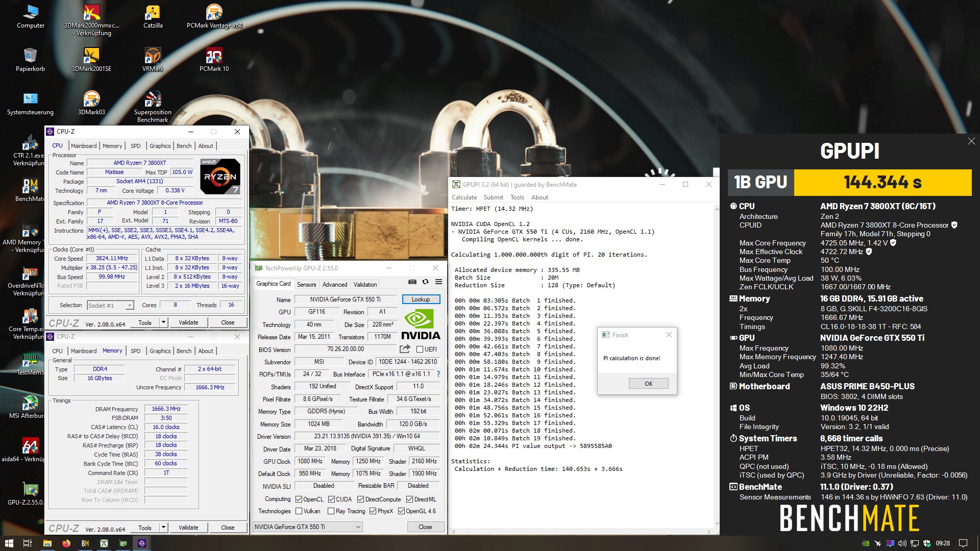980x551 pixels.
Task: Toggle the DirectML checkbox in GPU-Z
Action: (x=409, y=499)
